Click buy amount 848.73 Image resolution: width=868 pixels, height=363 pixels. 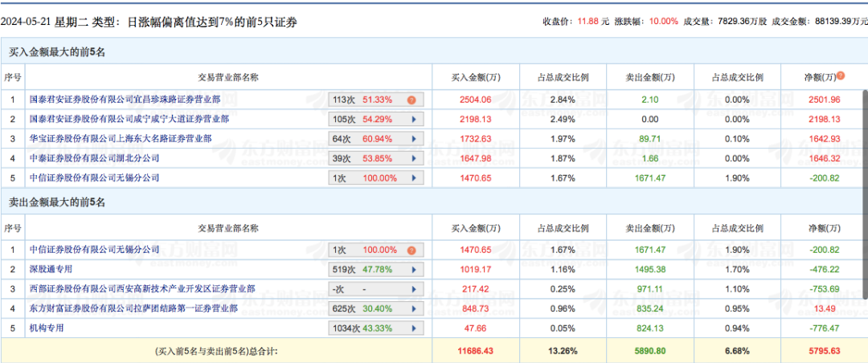click(x=476, y=308)
